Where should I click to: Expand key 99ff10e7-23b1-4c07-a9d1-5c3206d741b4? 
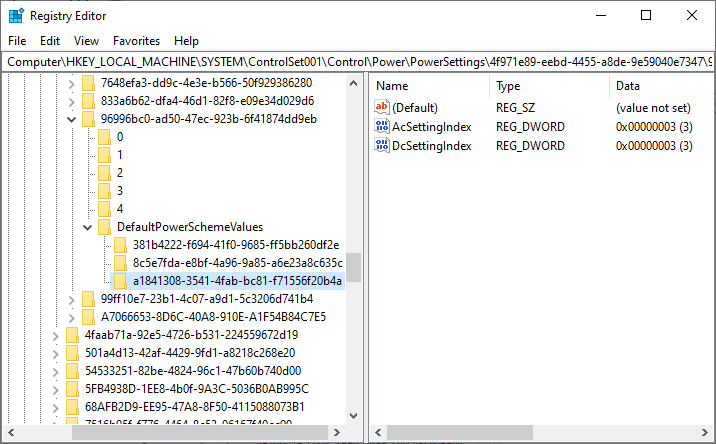coord(72,300)
